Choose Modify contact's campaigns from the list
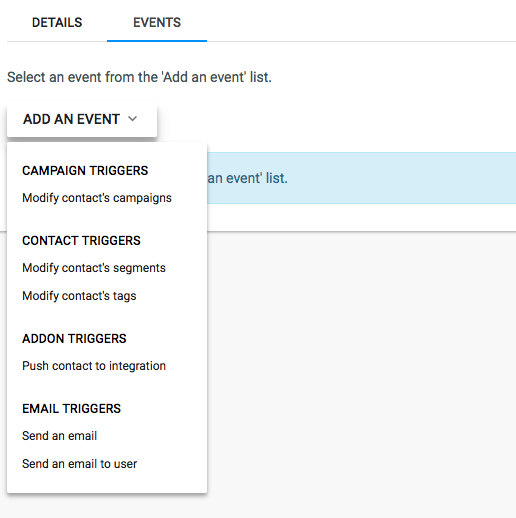Viewport: 516px width, 518px height. [x=97, y=198]
